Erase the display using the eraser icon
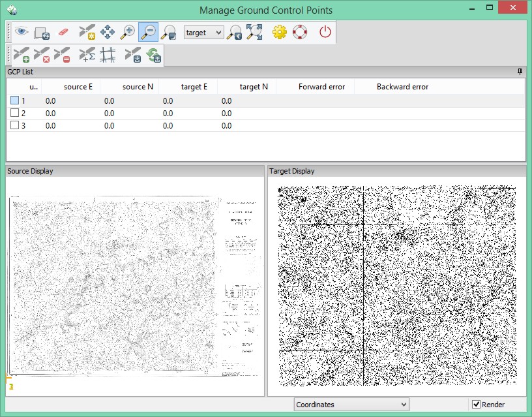Viewport: 532px width, 417px height. 63,32
